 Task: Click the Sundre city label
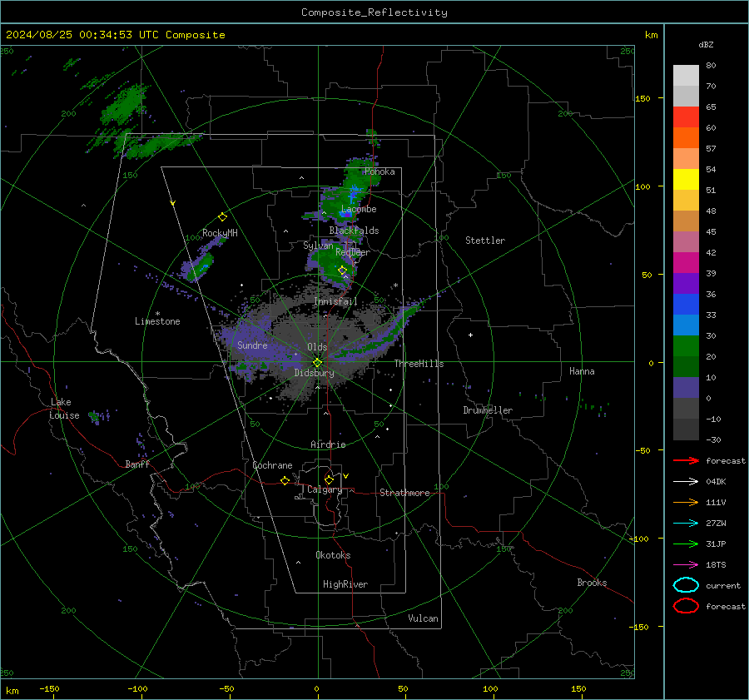tap(252, 345)
